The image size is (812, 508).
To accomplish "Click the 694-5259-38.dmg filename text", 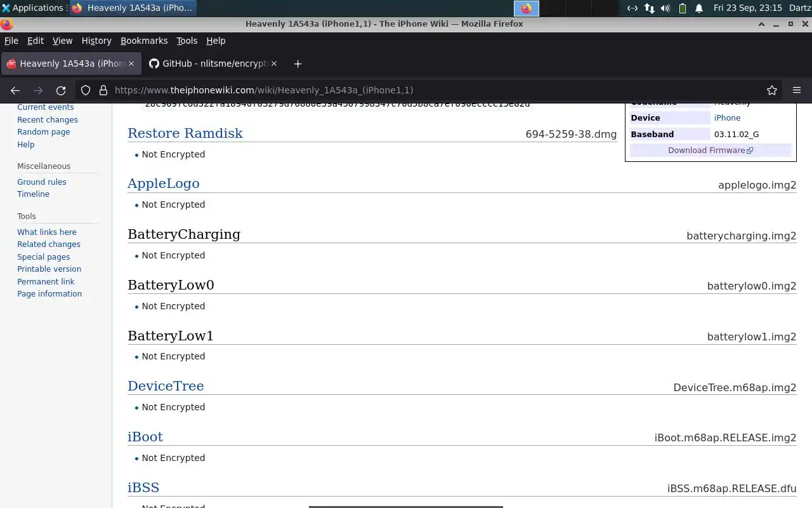I will [x=571, y=135].
